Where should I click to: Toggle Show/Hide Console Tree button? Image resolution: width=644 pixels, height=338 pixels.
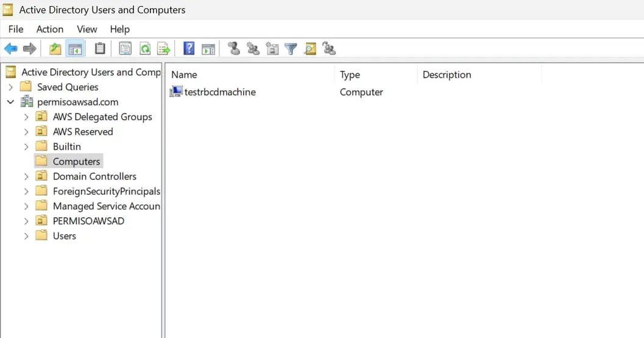click(x=75, y=49)
